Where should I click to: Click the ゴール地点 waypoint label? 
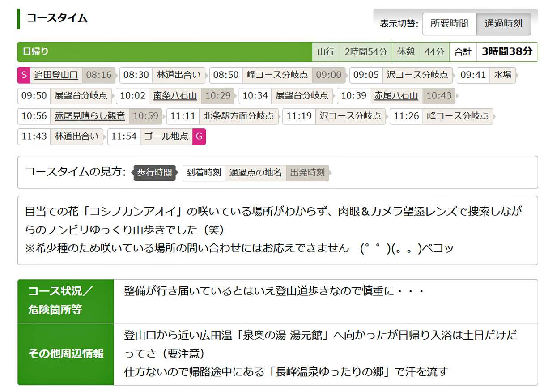[x=166, y=136]
